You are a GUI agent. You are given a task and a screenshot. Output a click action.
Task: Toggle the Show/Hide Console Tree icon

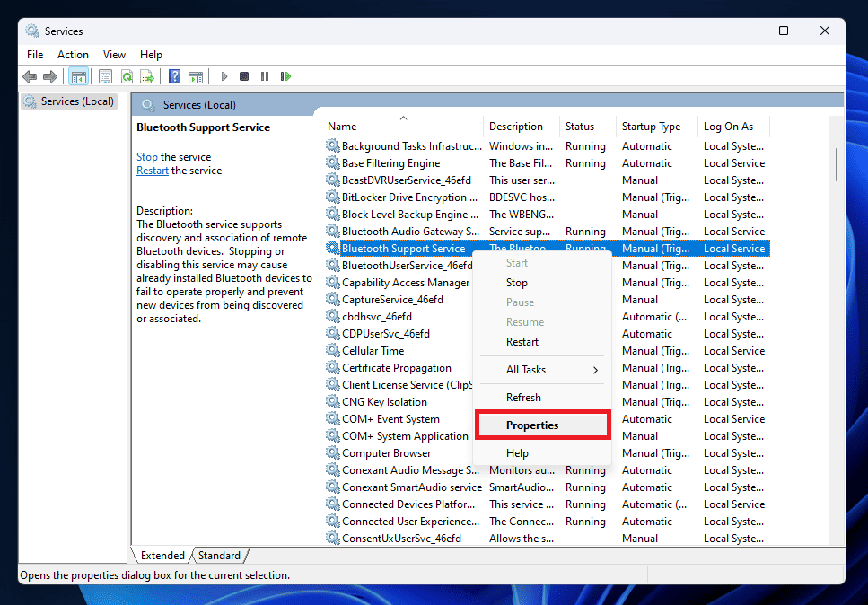79,76
